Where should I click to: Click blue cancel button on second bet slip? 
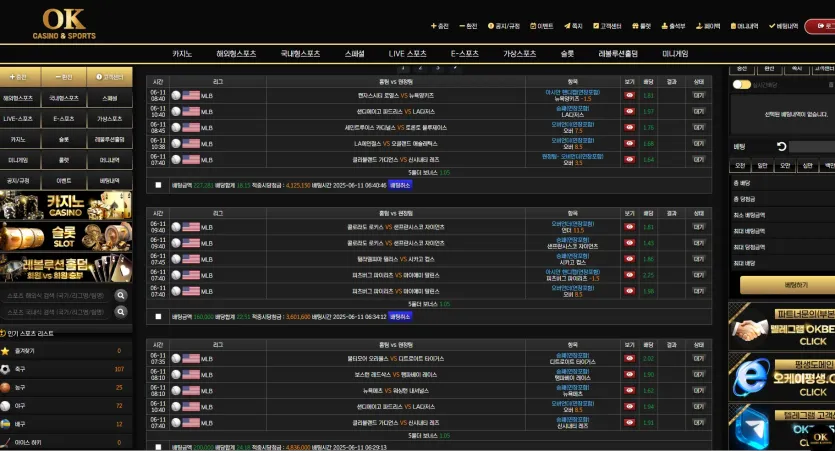400,317
